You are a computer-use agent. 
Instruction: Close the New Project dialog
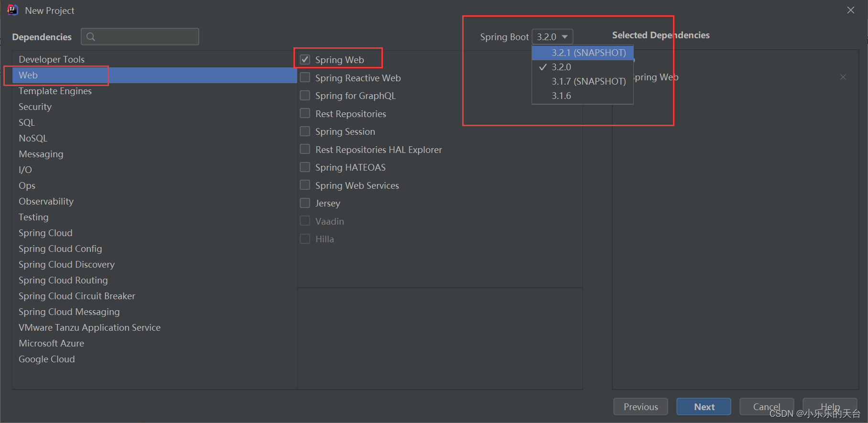pos(851,10)
